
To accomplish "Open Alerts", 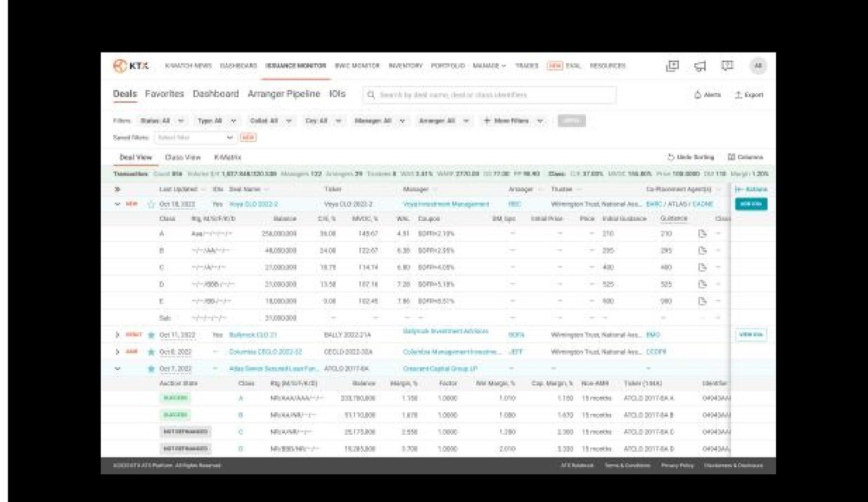I will tap(707, 95).
